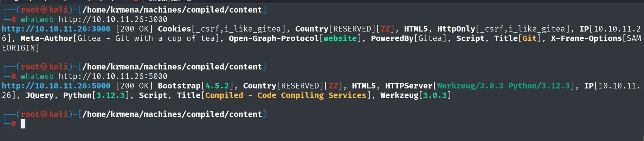Click 'HTTPServer[Werkzeug/3.0.3 Python/3.12.3]'

click(480, 86)
